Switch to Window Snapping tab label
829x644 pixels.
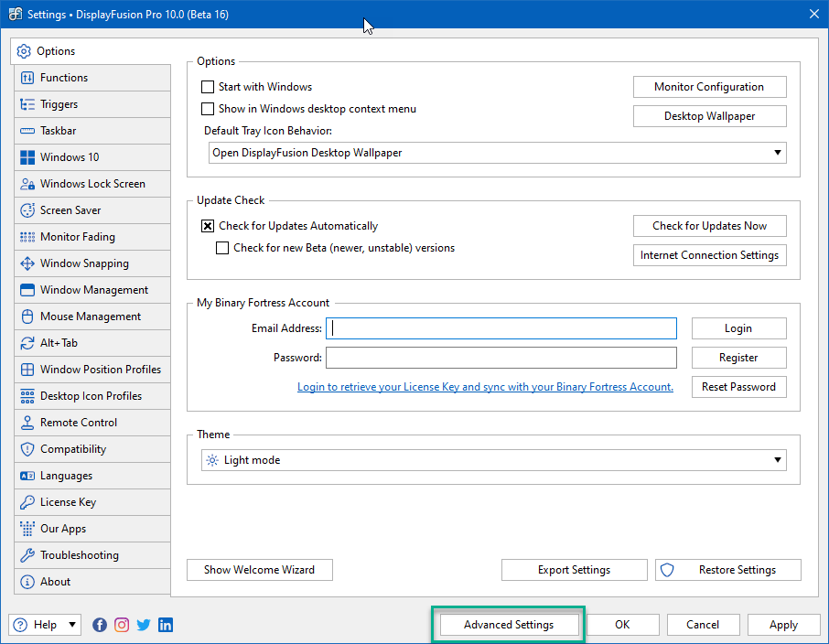pos(84,263)
